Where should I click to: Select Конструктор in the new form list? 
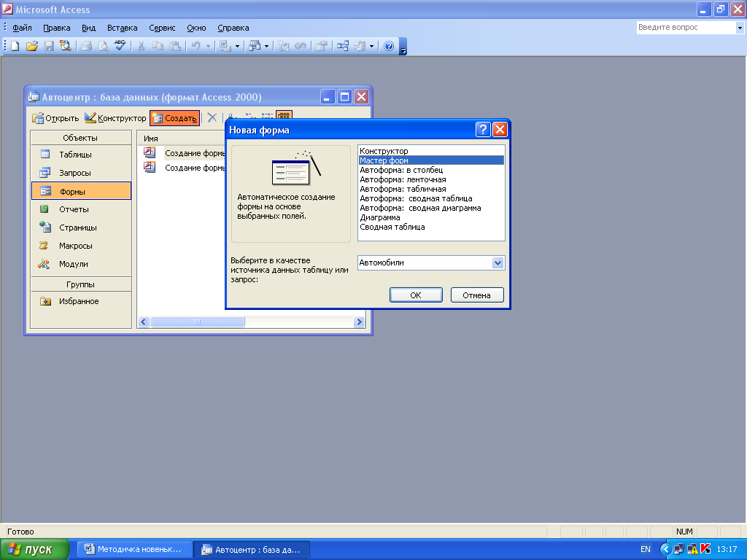click(x=431, y=151)
